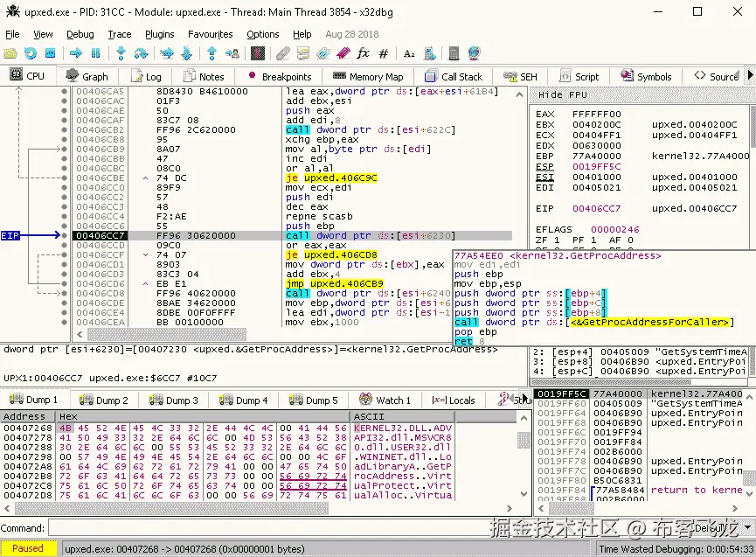
Task: Run the program with arrow icon
Action: 76,53
